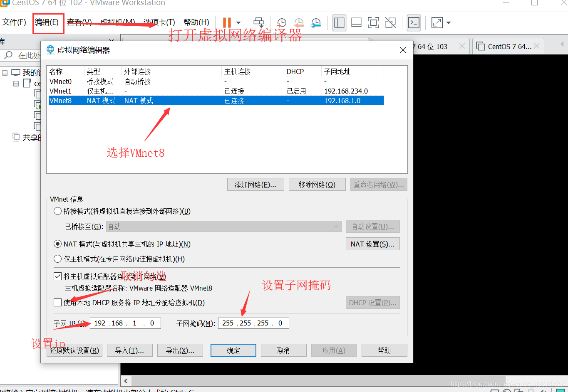Open the 编辑(E) menu
The image size is (568, 392).
pyautogui.click(x=47, y=22)
